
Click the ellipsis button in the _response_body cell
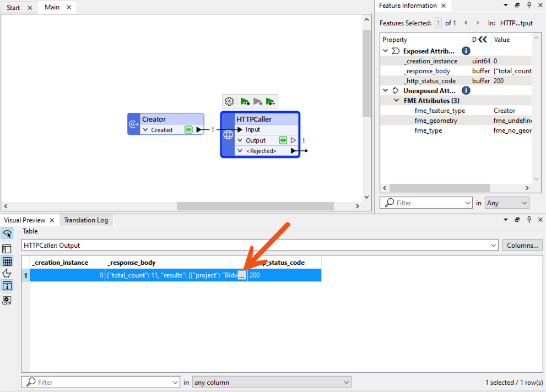pos(241,275)
